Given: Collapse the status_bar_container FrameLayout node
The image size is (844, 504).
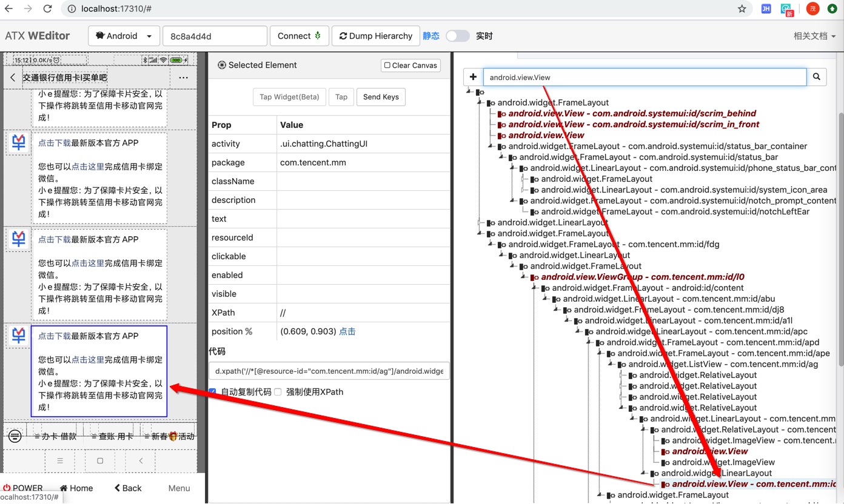Looking at the screenshot, I should click(x=491, y=146).
